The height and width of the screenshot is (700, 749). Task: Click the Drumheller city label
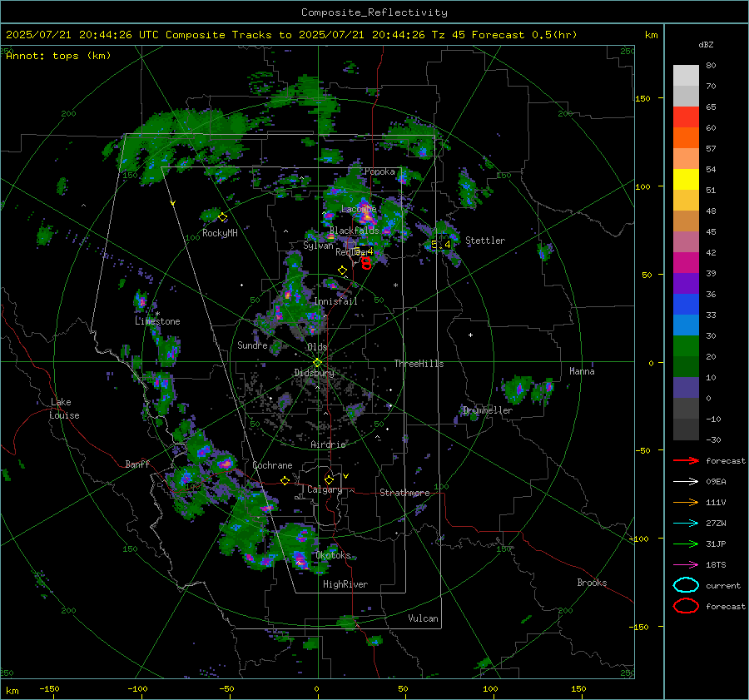pos(488,410)
